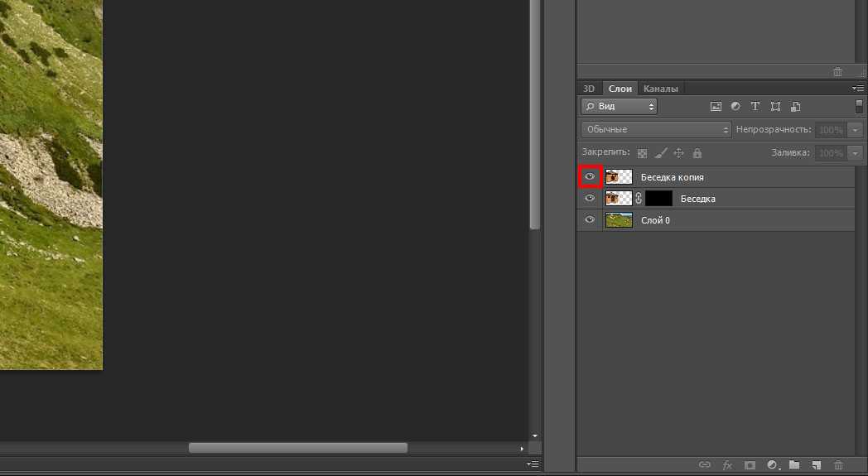Click the Заливка 100% value field

831,153
